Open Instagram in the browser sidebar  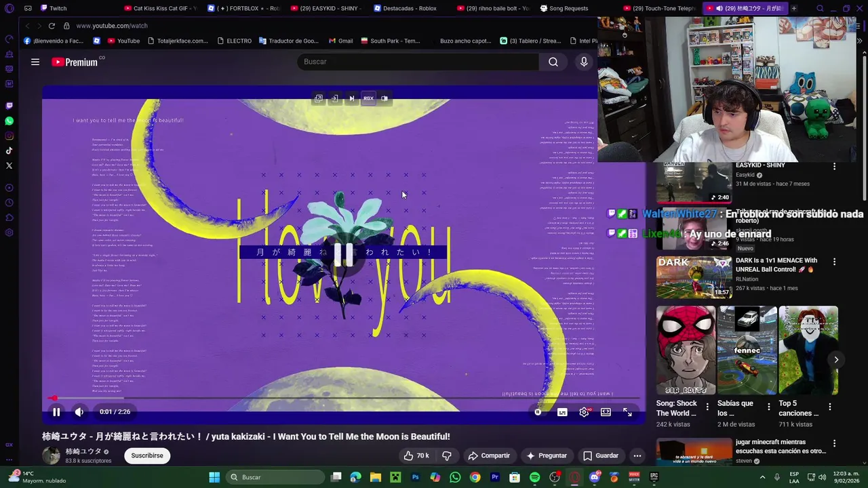[9, 136]
